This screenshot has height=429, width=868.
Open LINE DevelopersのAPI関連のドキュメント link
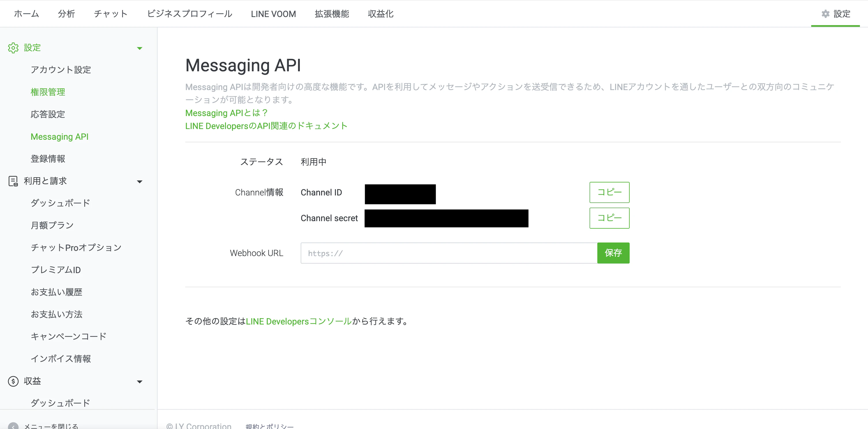click(x=266, y=126)
